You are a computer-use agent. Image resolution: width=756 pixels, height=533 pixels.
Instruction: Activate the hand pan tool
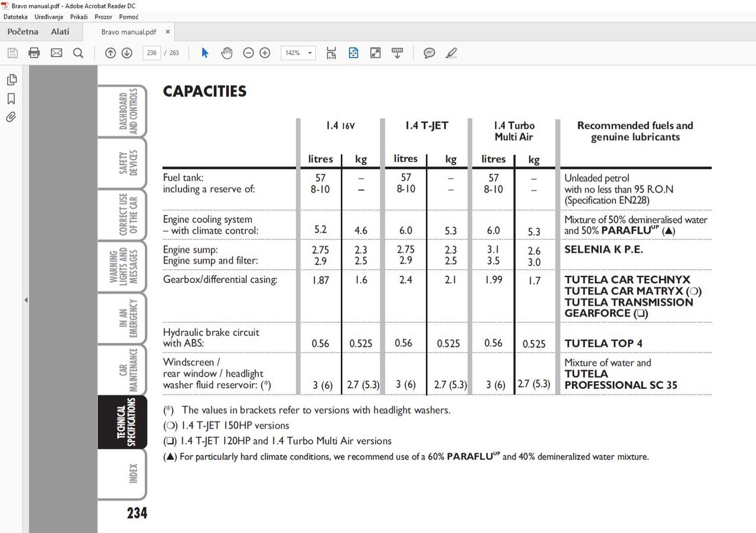pyautogui.click(x=227, y=53)
